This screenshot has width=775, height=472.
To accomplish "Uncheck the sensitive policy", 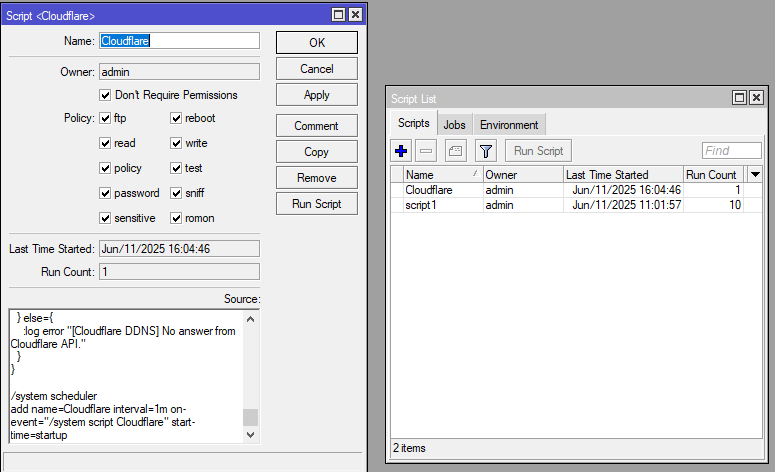I will point(105,218).
